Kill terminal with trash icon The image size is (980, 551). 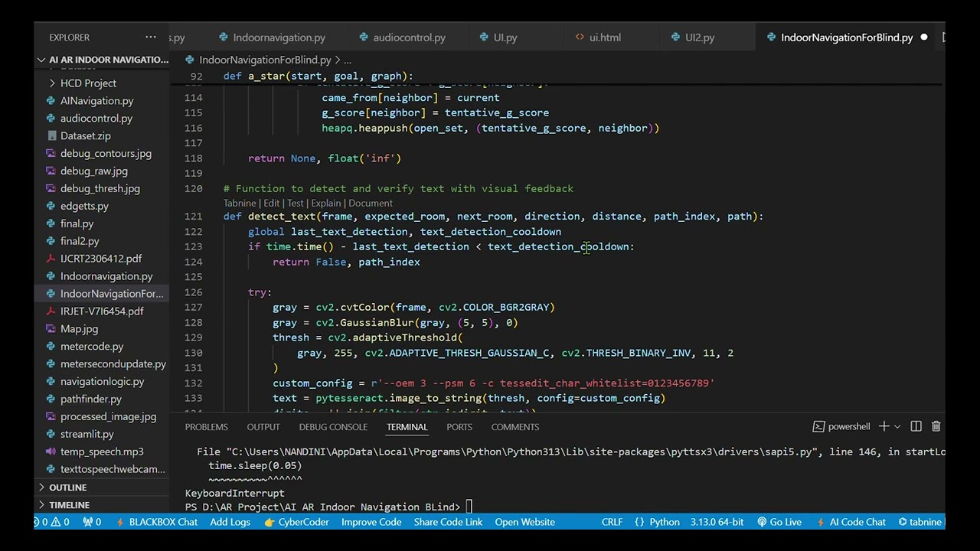coord(936,426)
